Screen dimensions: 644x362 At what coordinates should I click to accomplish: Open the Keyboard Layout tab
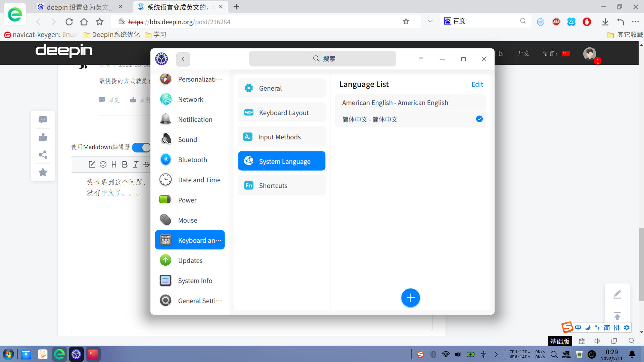coord(282,112)
